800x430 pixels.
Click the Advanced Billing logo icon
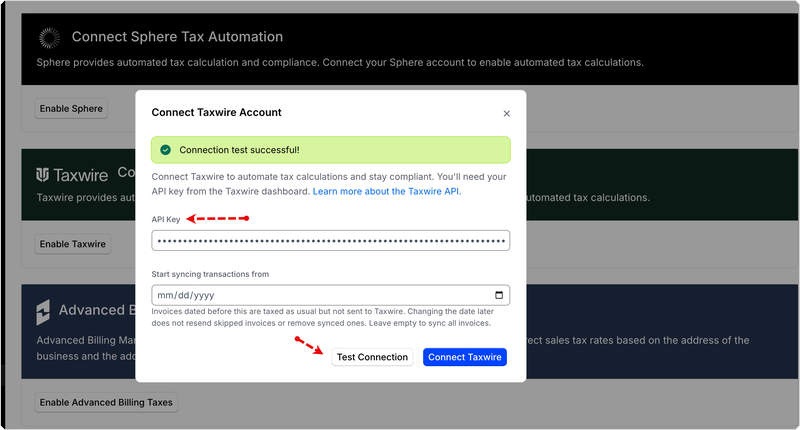pyautogui.click(x=43, y=312)
